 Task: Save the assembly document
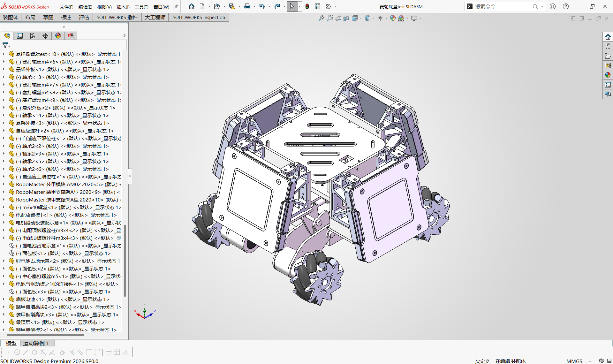(x=232, y=6)
